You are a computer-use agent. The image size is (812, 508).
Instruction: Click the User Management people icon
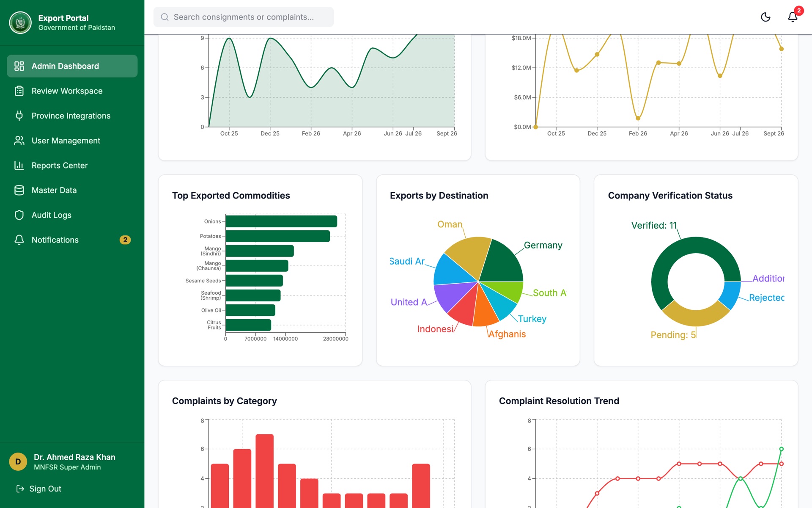point(19,141)
